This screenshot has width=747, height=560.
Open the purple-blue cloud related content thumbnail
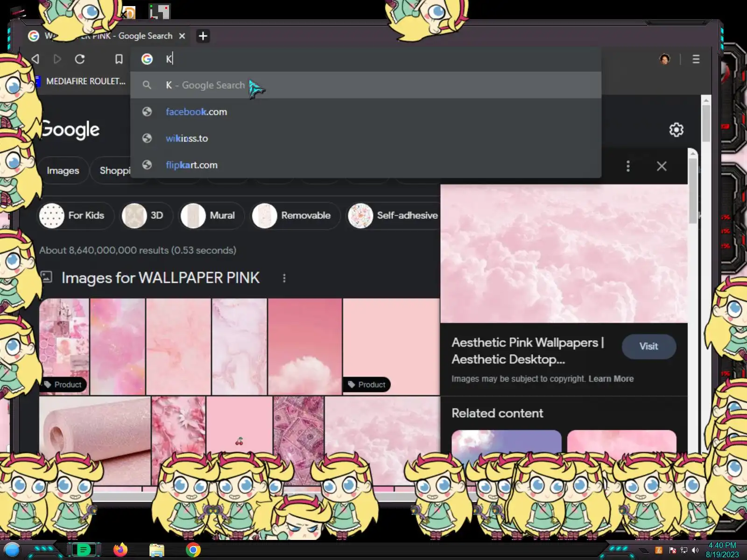507,441
